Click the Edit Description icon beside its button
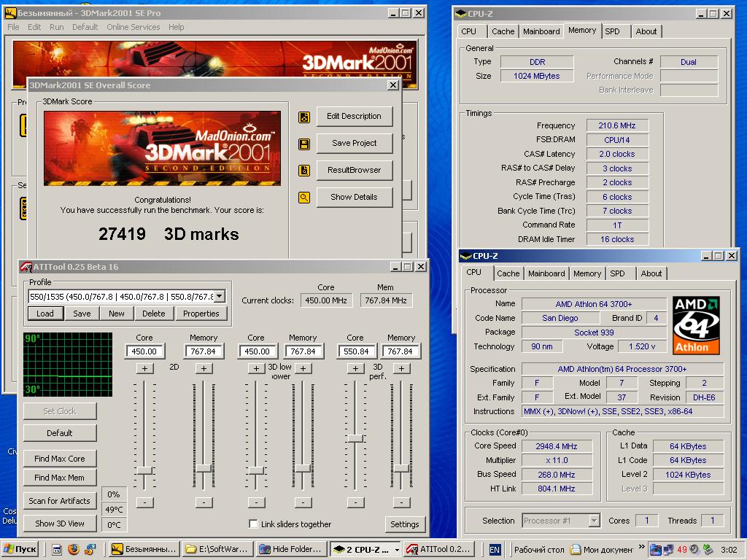The image size is (747, 560). click(x=304, y=117)
